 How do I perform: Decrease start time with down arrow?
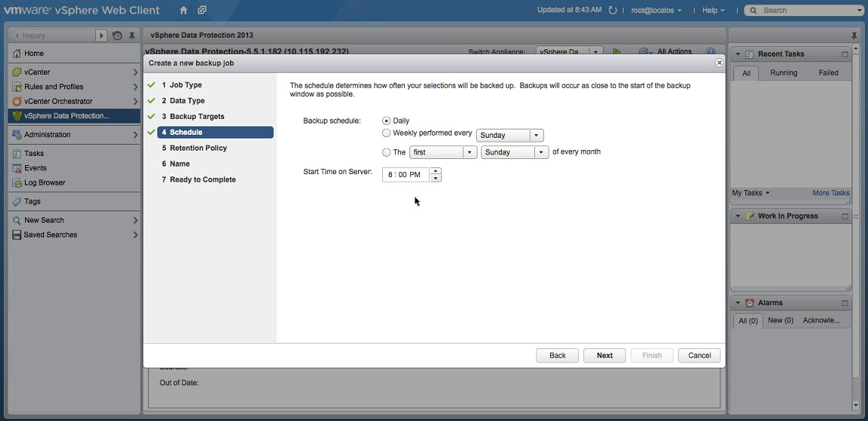[436, 179]
